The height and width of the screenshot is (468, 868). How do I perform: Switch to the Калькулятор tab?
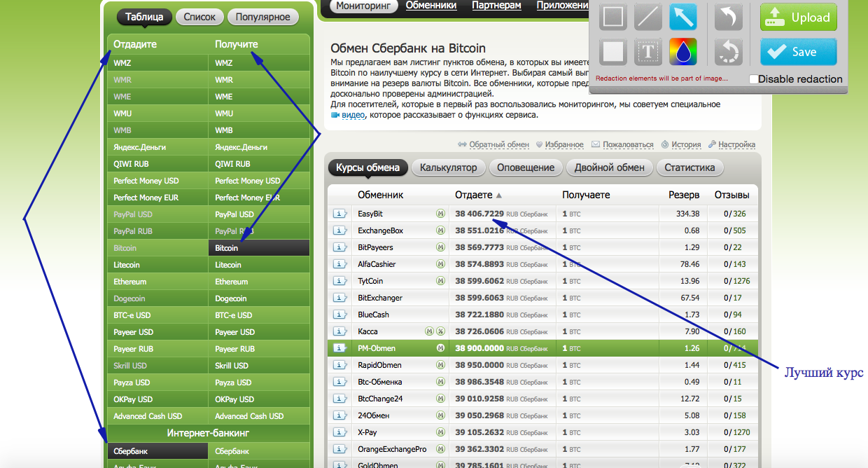[x=448, y=167]
